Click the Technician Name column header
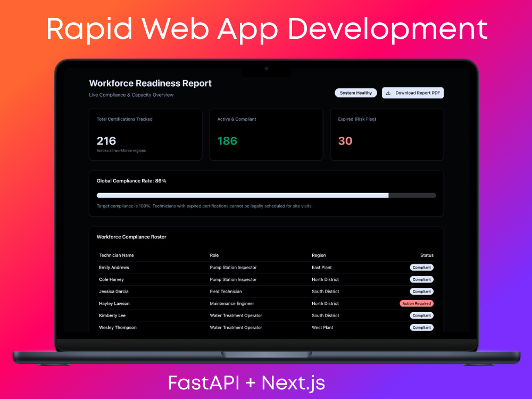The image size is (532, 399). [117, 255]
